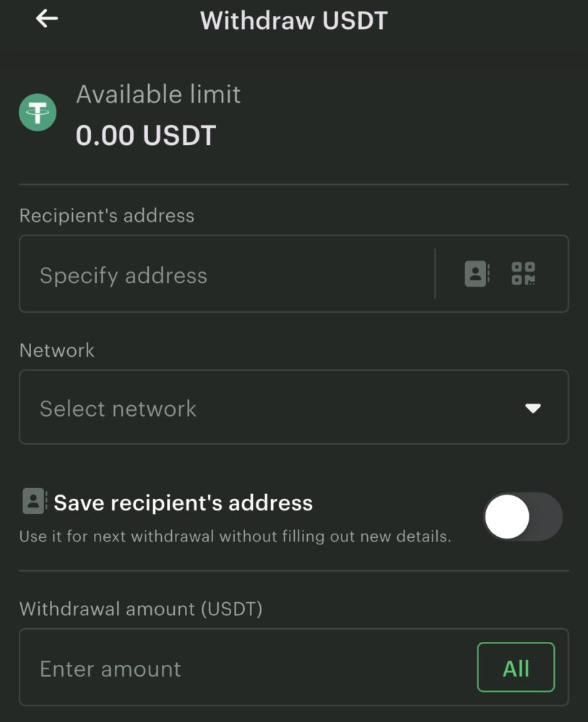Tap the Save recipient's address text

point(183,503)
